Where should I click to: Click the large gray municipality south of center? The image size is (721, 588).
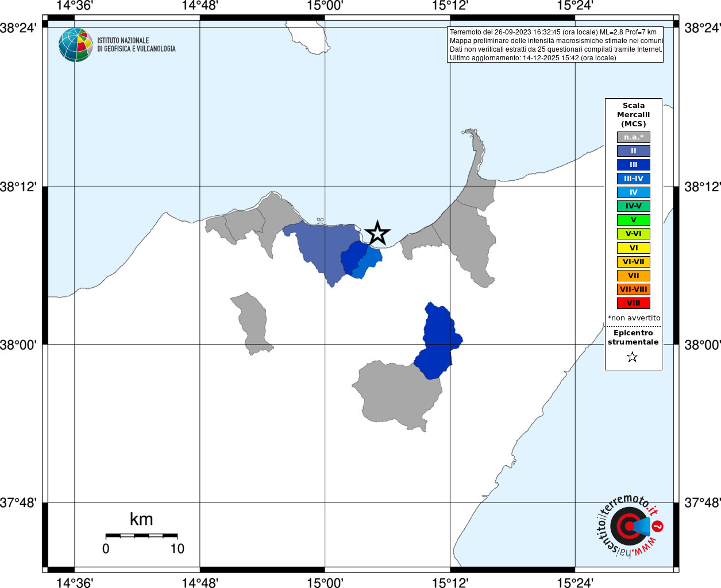398,395
